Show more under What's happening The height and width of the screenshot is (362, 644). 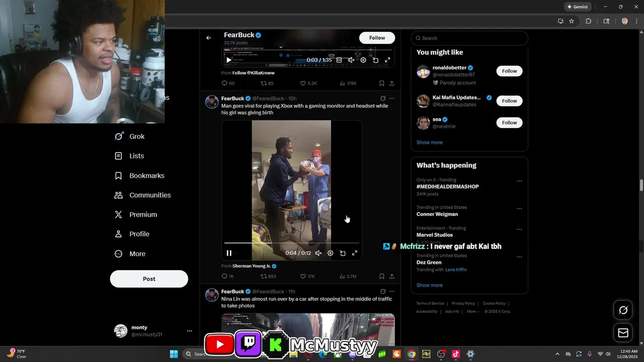[x=430, y=285]
